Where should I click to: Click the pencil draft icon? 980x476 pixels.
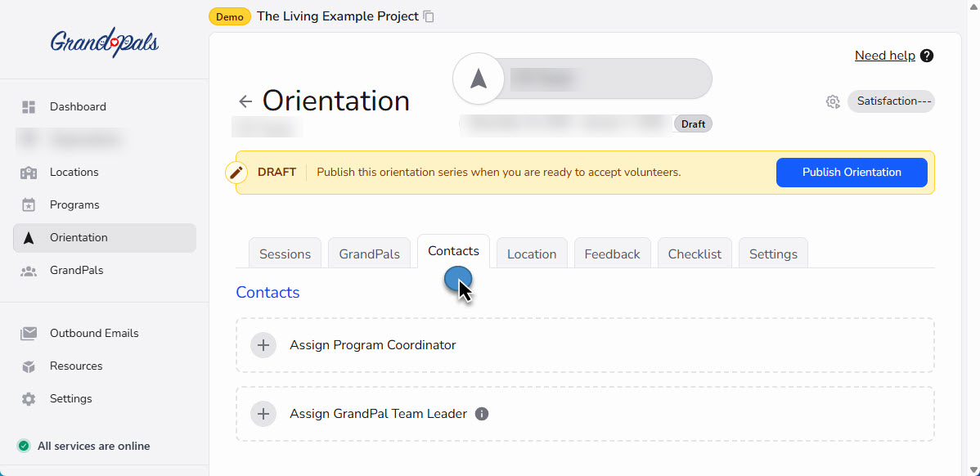[x=236, y=173]
